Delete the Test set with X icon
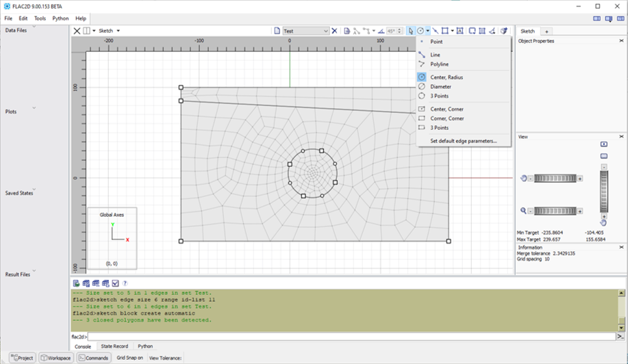The image size is (628, 364). pos(334,31)
